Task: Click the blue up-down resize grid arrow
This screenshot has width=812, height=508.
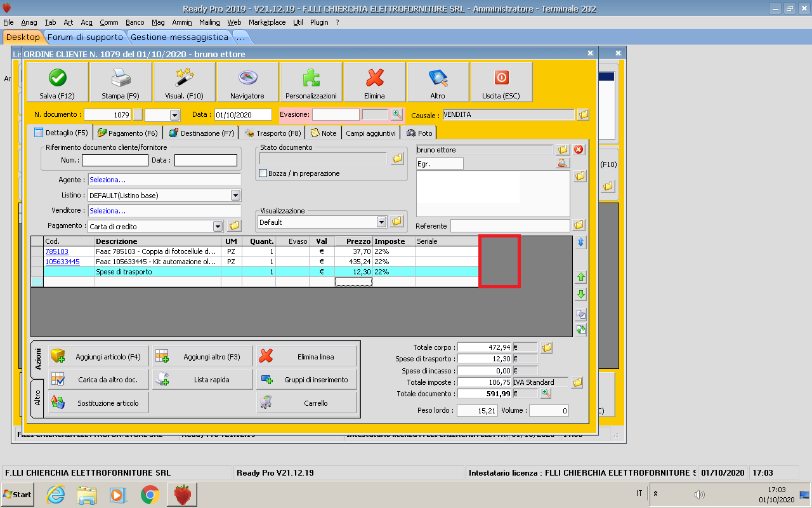Action: point(580,242)
